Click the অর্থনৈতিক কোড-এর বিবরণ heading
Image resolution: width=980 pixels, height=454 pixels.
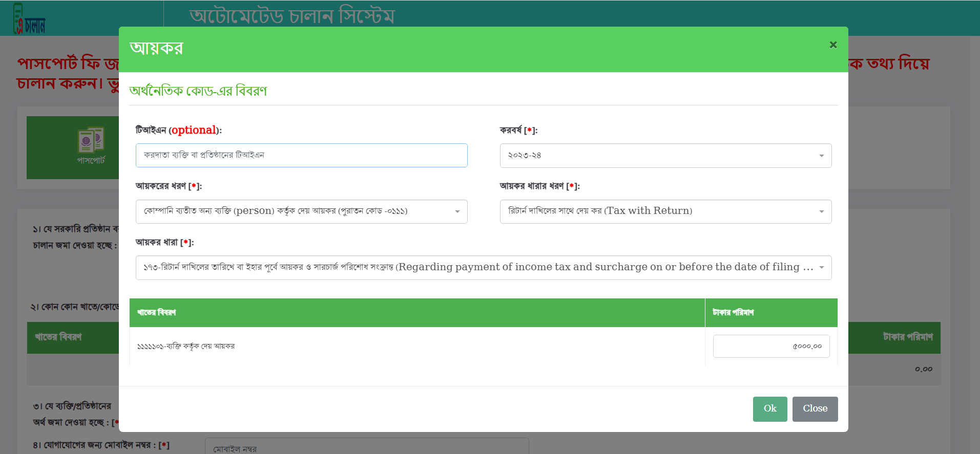tap(198, 91)
